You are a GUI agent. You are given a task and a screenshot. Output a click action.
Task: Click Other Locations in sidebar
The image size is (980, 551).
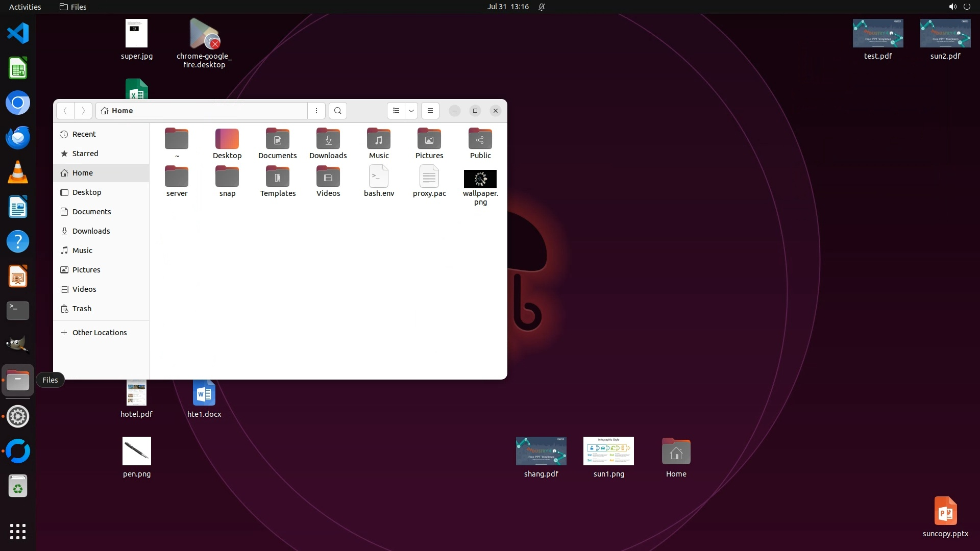click(x=99, y=333)
